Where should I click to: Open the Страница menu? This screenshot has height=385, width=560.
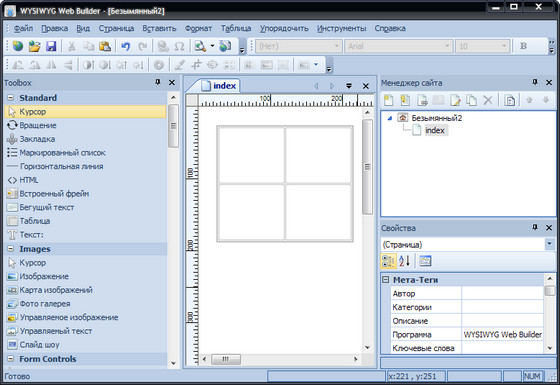point(116,28)
